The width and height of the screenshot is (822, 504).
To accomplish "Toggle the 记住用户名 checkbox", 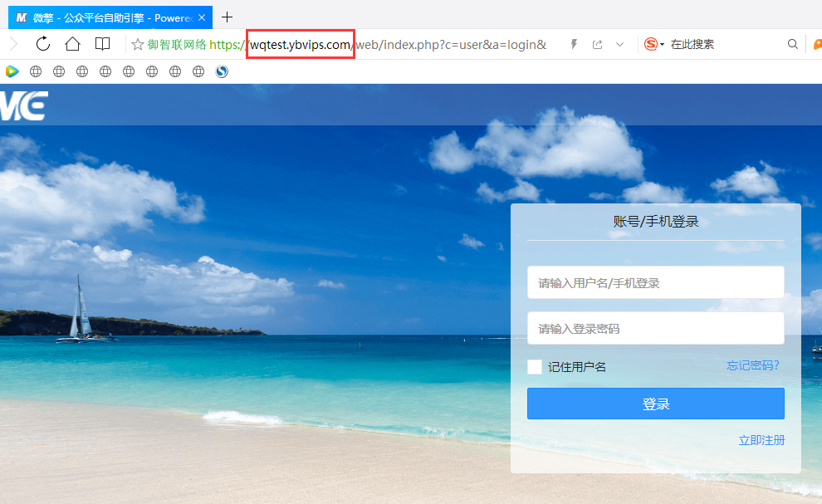I will (x=535, y=366).
